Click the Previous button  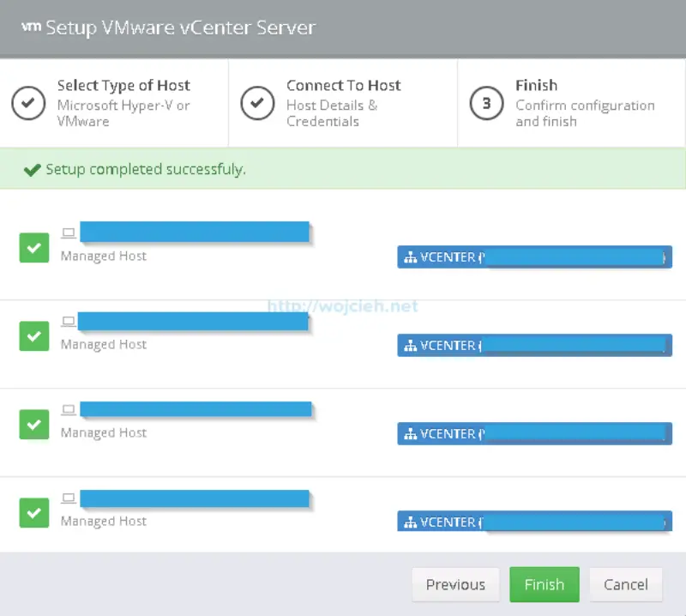tap(455, 584)
